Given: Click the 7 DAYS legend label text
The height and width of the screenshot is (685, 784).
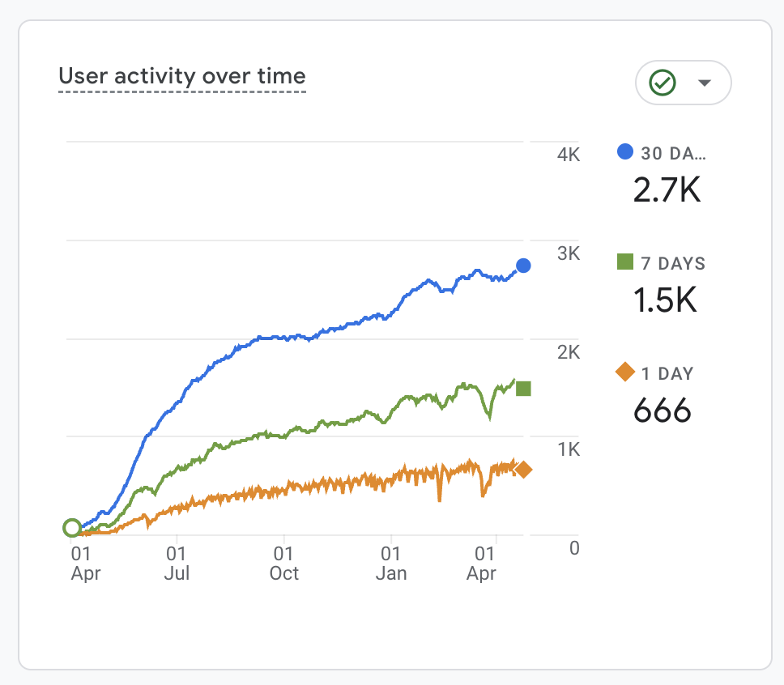Looking at the screenshot, I should click(673, 263).
